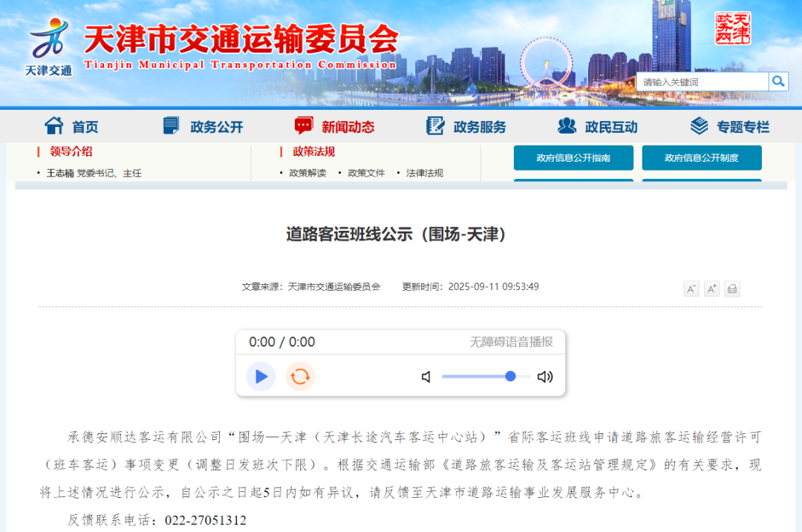
Task: Click the 天津市交通运输委员会 header title
Action: [241, 39]
